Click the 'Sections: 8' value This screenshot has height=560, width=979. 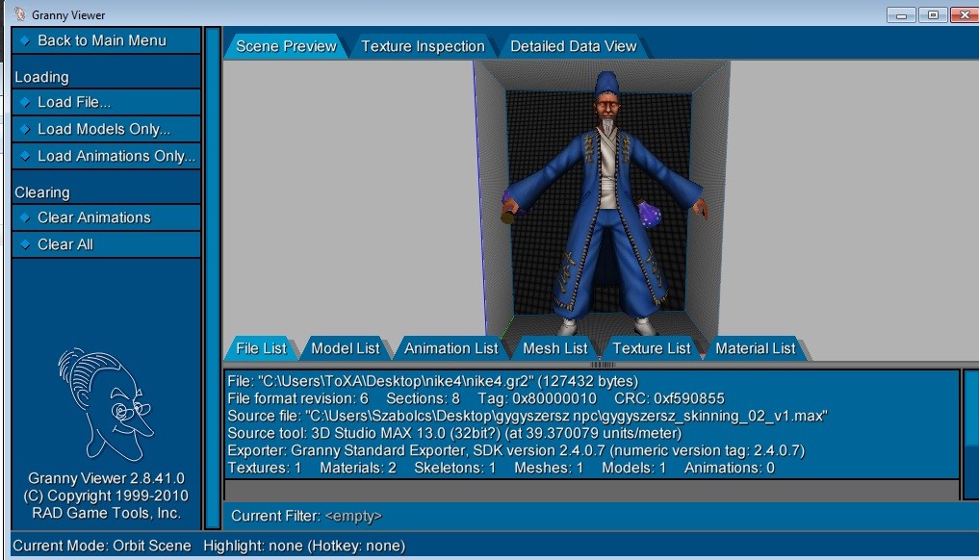coord(423,398)
